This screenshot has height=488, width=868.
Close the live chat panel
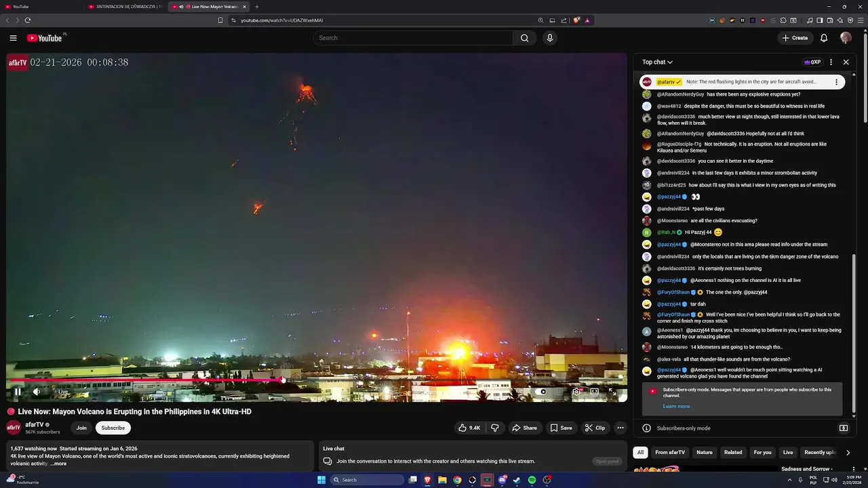coord(846,62)
